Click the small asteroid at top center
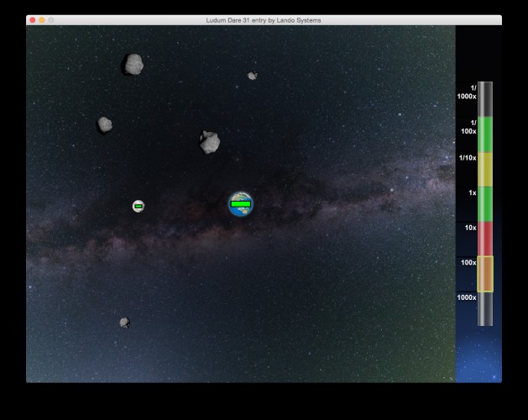The height and width of the screenshot is (420, 528). 253,75
